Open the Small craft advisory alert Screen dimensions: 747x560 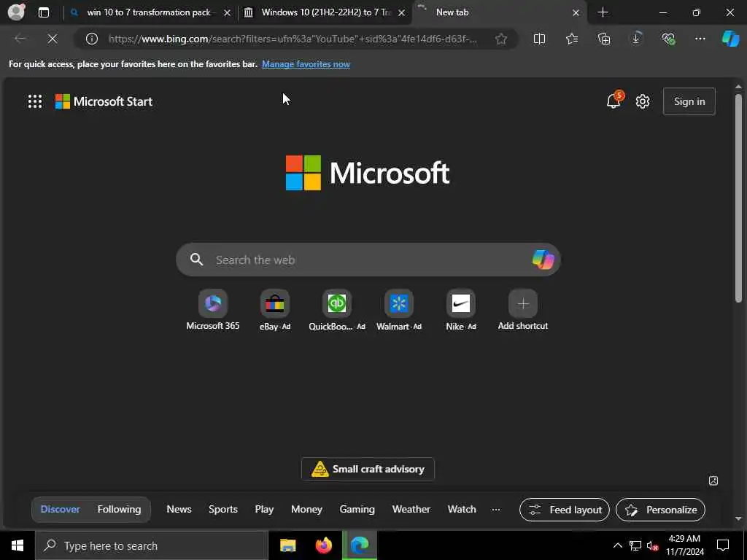coord(368,469)
